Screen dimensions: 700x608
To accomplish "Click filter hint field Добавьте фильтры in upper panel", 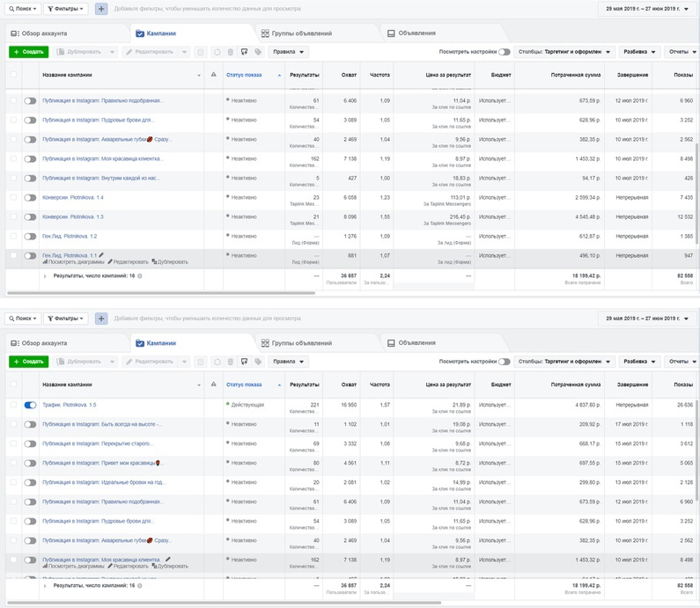I will pyautogui.click(x=208, y=9).
